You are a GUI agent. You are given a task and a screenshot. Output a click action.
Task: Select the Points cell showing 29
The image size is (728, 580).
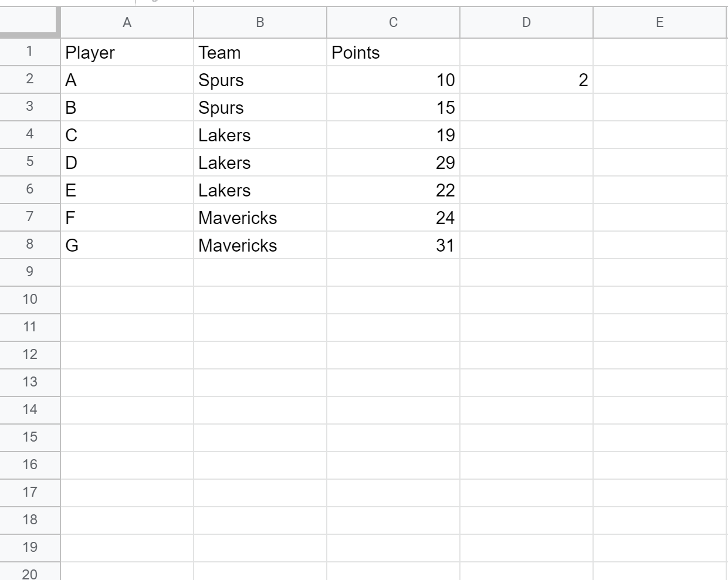pos(393,162)
